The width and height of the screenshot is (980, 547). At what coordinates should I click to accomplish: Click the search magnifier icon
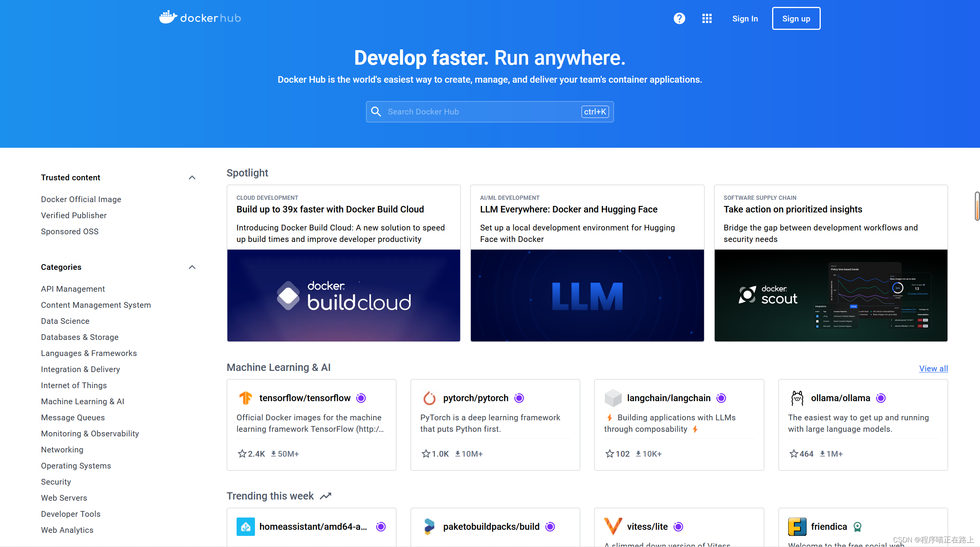pyautogui.click(x=376, y=111)
